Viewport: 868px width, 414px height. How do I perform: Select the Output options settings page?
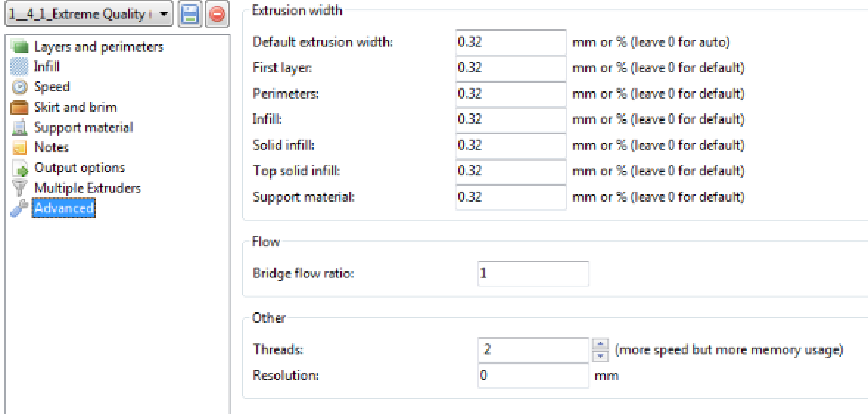(x=80, y=168)
